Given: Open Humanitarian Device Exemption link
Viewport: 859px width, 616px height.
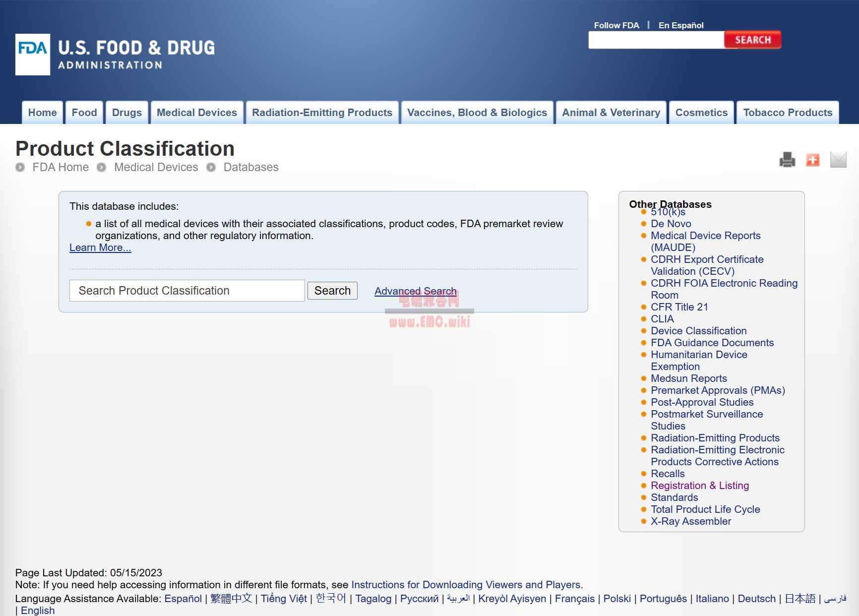Looking at the screenshot, I should (x=699, y=361).
